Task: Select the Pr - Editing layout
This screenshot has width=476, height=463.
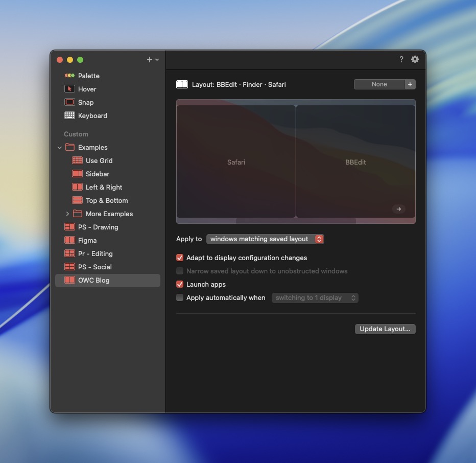Action: [x=95, y=253]
